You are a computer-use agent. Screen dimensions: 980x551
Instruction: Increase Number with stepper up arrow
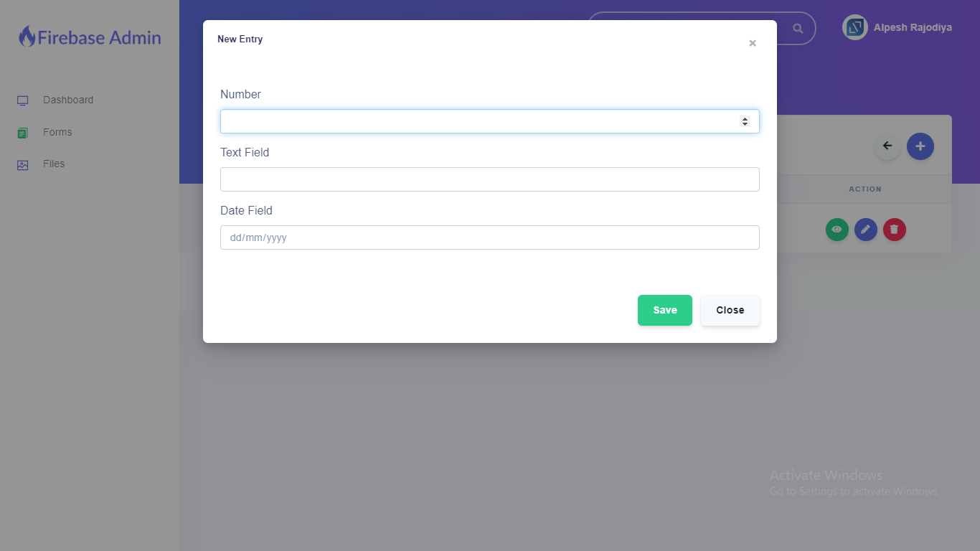coord(745,118)
